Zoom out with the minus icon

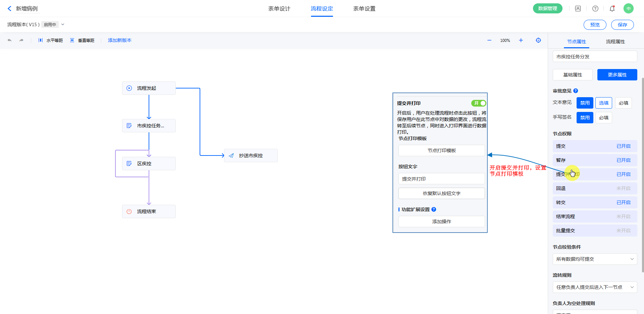[x=489, y=40]
